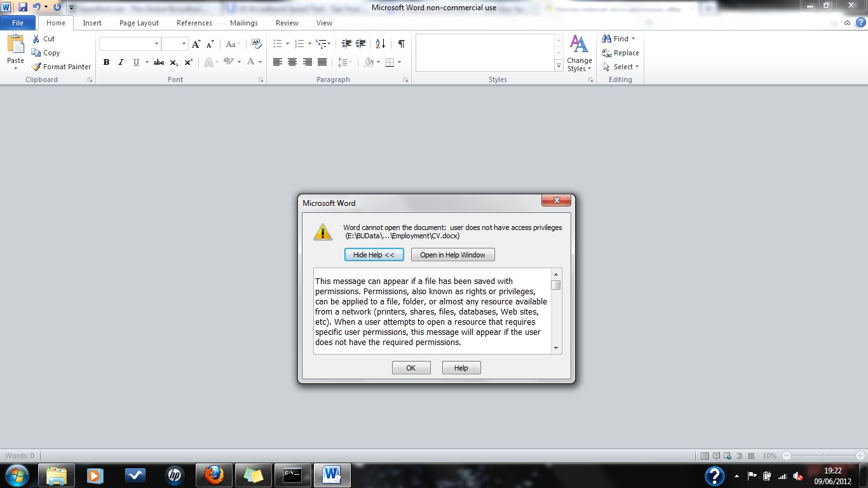
Task: Click the Open in Help Window button
Action: click(452, 255)
